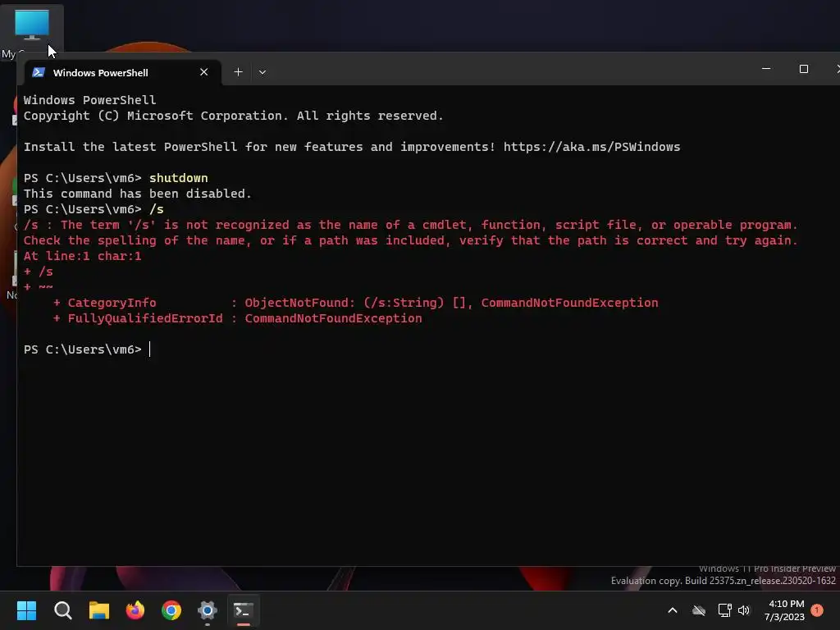The image size is (840, 630).
Task: Maximize the terminal window
Action: 804,69
